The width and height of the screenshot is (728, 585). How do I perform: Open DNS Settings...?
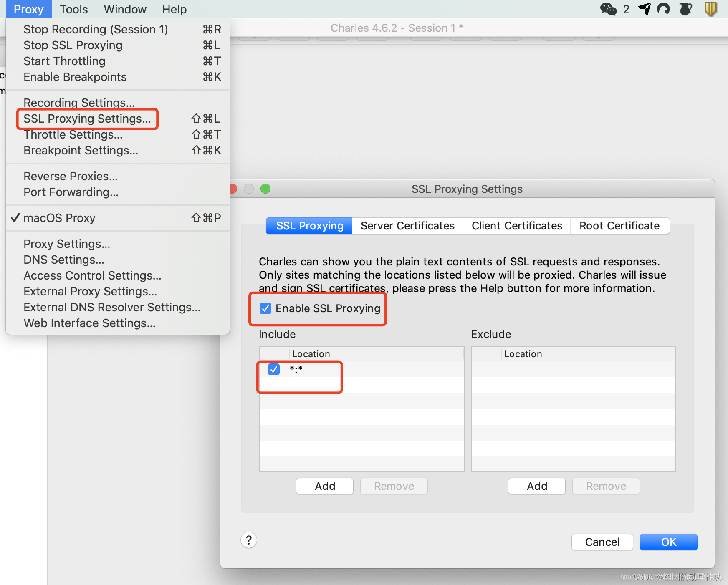pos(118,260)
